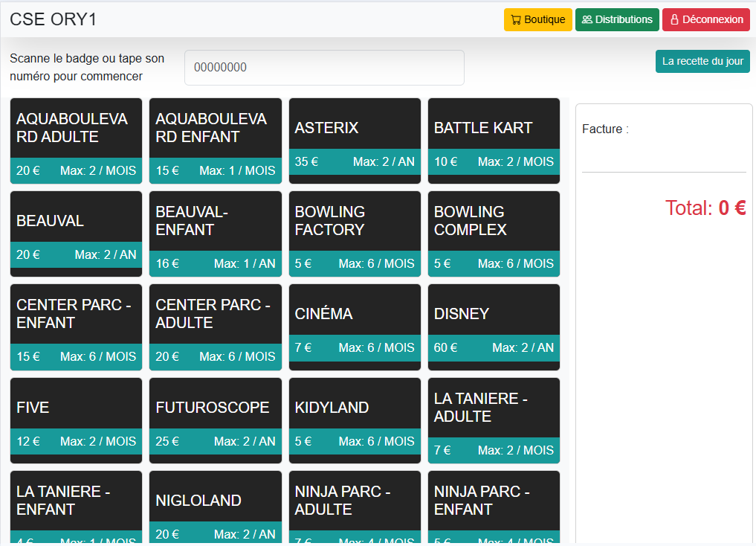
Task: Choose the BEAUVAL 20 € card
Action: coord(76,234)
